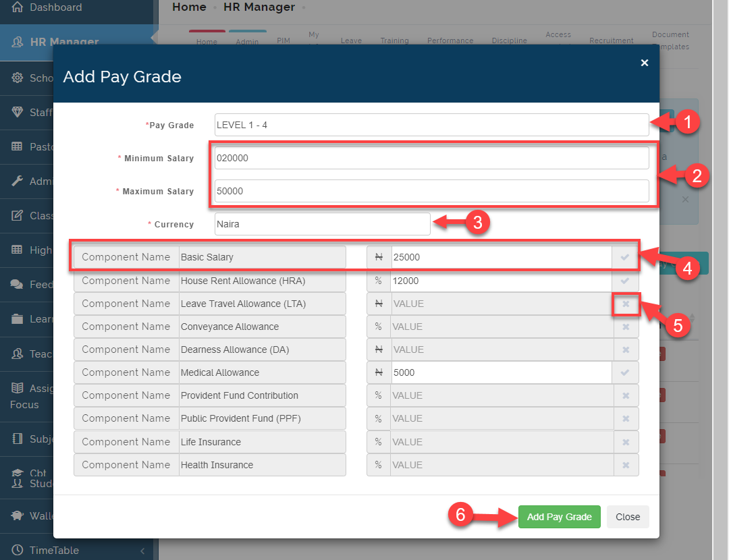Click the Close button in dialog footer
This screenshot has width=729, height=560.
[628, 517]
